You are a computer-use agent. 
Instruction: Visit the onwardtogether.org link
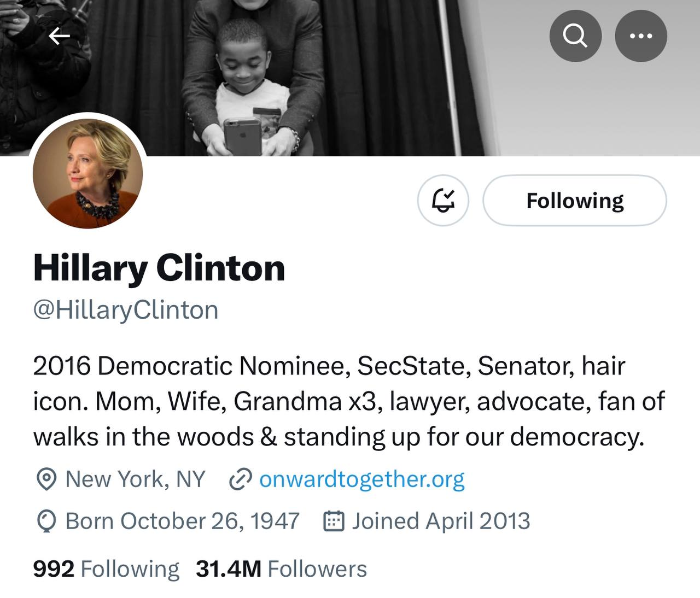pyautogui.click(x=361, y=479)
